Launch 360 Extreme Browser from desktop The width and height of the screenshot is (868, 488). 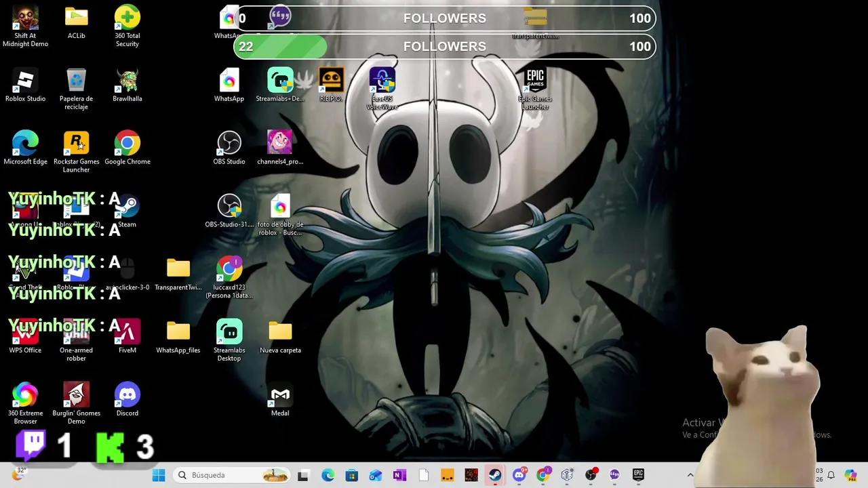tap(25, 405)
